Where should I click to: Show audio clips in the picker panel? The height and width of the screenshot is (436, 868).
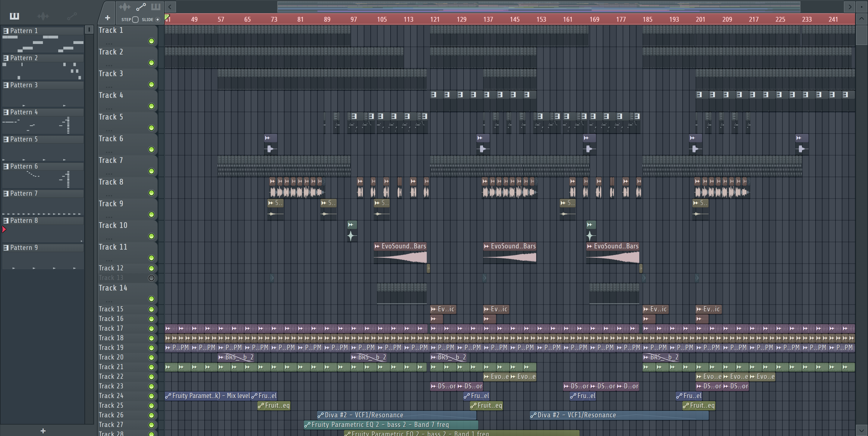pos(43,16)
